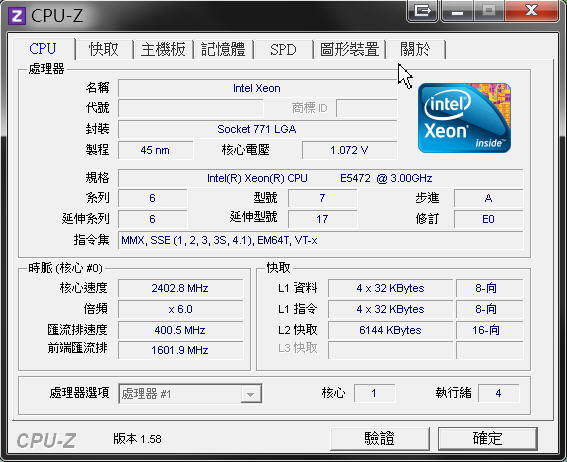Click the 步進 value A

coord(488,198)
